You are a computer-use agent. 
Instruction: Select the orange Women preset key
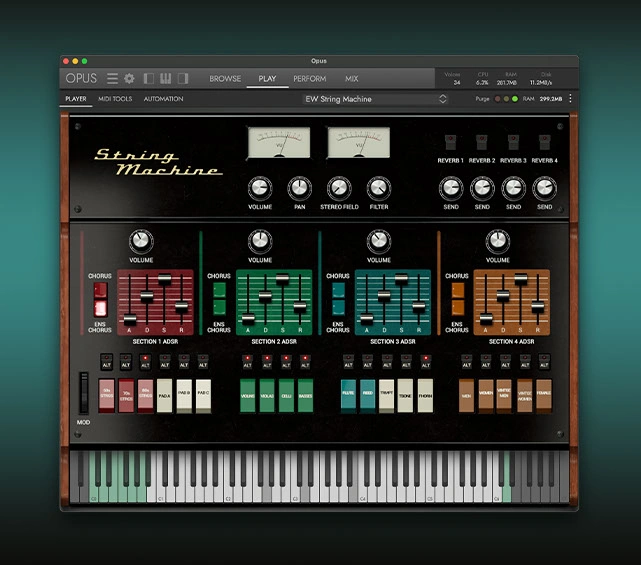pyautogui.click(x=486, y=395)
